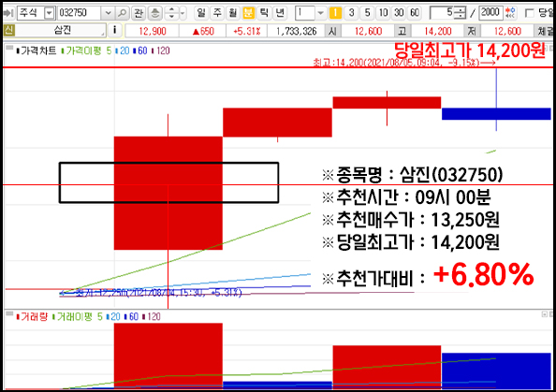Click the round icon next to 관 button
556x392 pixels.
coord(154,13)
